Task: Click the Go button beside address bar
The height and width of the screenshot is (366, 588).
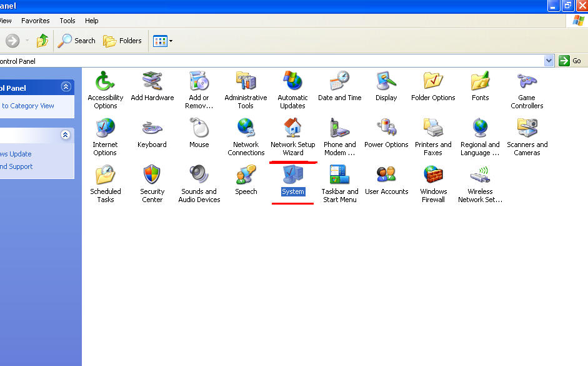Action: point(570,61)
